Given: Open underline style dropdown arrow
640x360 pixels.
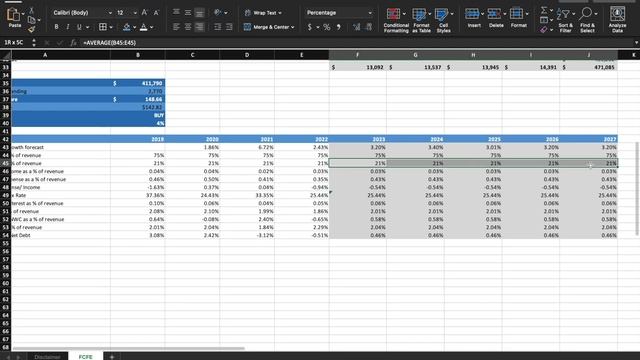Looking at the screenshot, I should coord(87,27).
